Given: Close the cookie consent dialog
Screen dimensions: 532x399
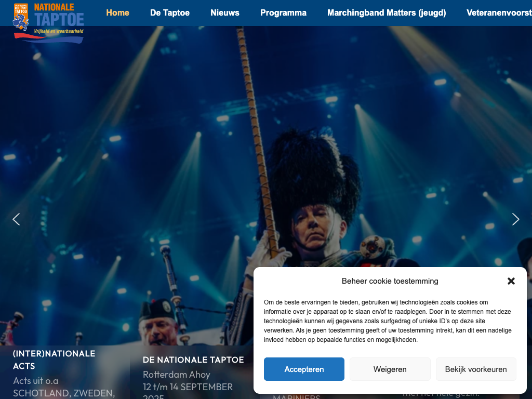Looking at the screenshot, I should pyautogui.click(x=511, y=281).
